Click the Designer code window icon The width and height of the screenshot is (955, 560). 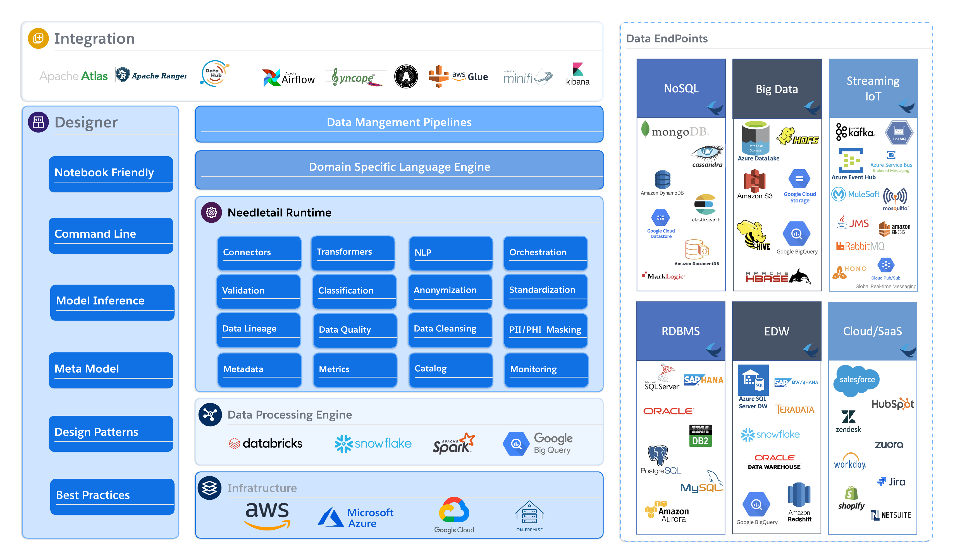click(x=38, y=122)
